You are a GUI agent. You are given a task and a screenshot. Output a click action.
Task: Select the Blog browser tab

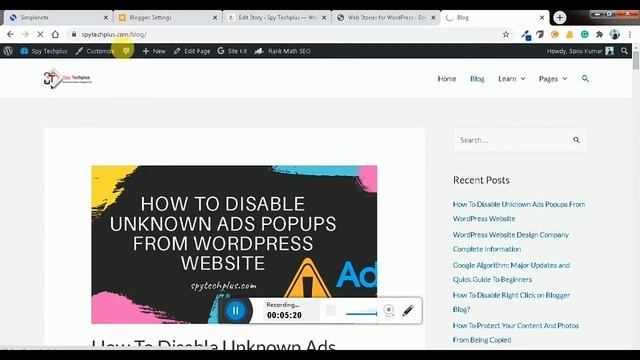coord(495,18)
